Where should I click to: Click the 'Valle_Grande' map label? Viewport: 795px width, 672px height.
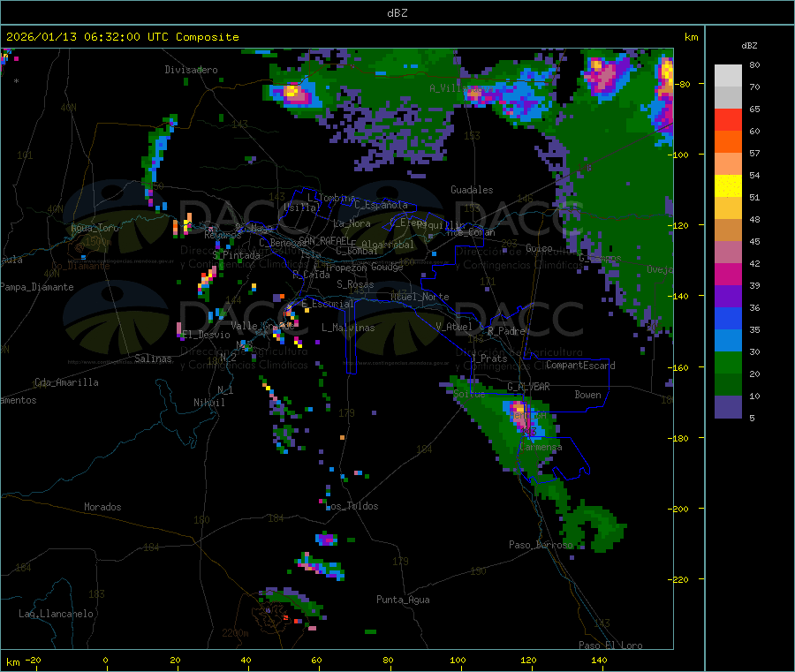pyautogui.click(x=262, y=326)
